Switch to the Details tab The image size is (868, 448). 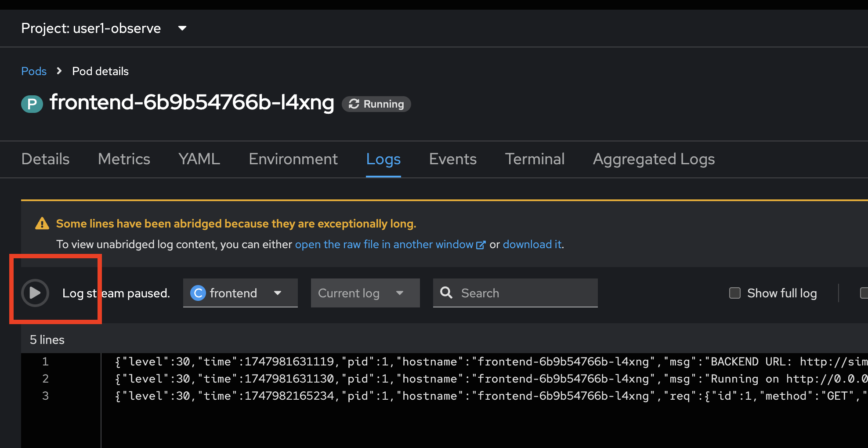(45, 159)
